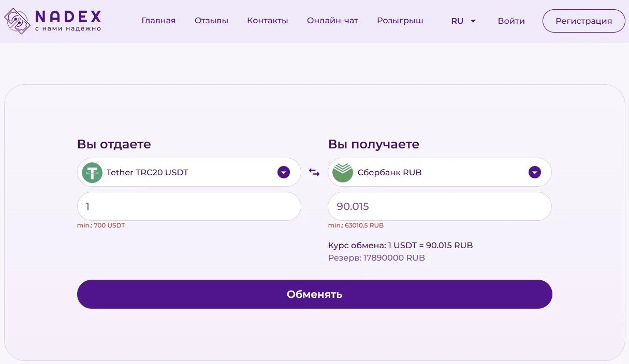629x364 pixels.
Task: Click the Sberbank logo icon
Action: pos(343,173)
